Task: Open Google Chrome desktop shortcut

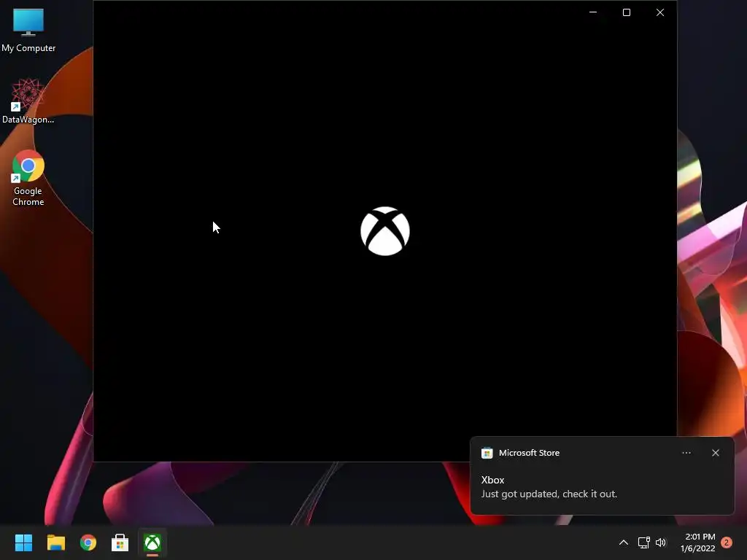Action: coord(28,178)
